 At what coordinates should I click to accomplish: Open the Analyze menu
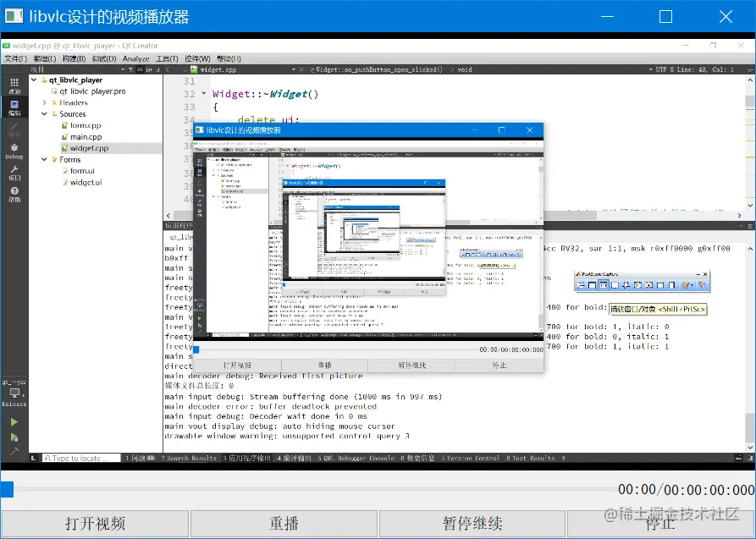pyautogui.click(x=135, y=58)
